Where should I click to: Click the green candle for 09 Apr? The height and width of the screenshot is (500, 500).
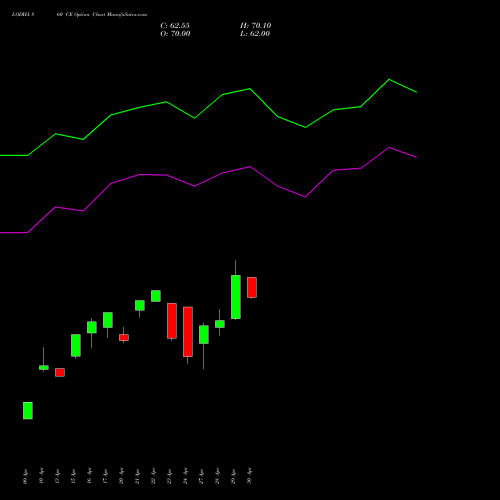click(x=28, y=411)
